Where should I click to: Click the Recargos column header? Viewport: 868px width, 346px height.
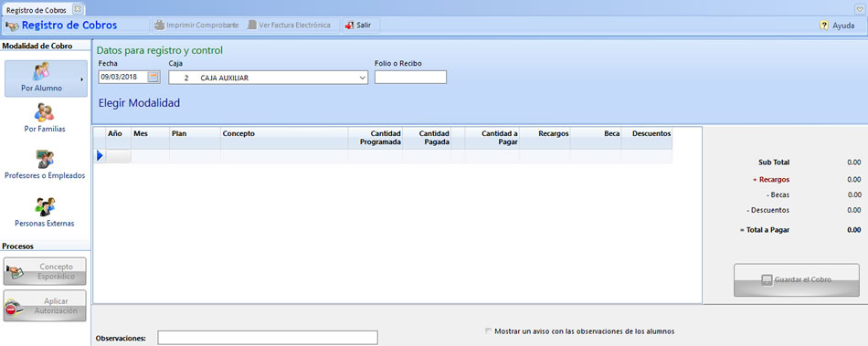pyautogui.click(x=545, y=138)
